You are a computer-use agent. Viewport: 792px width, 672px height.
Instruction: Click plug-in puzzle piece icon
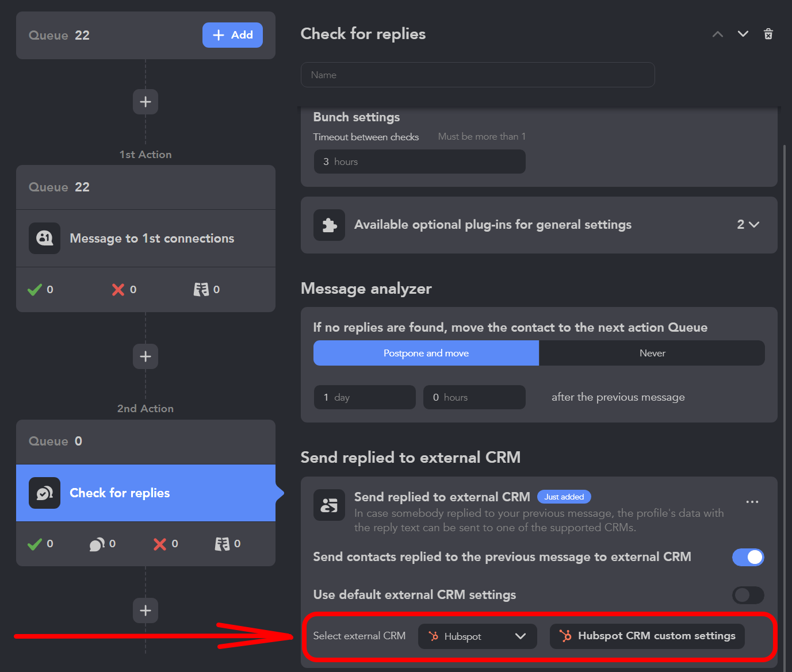pyautogui.click(x=329, y=225)
